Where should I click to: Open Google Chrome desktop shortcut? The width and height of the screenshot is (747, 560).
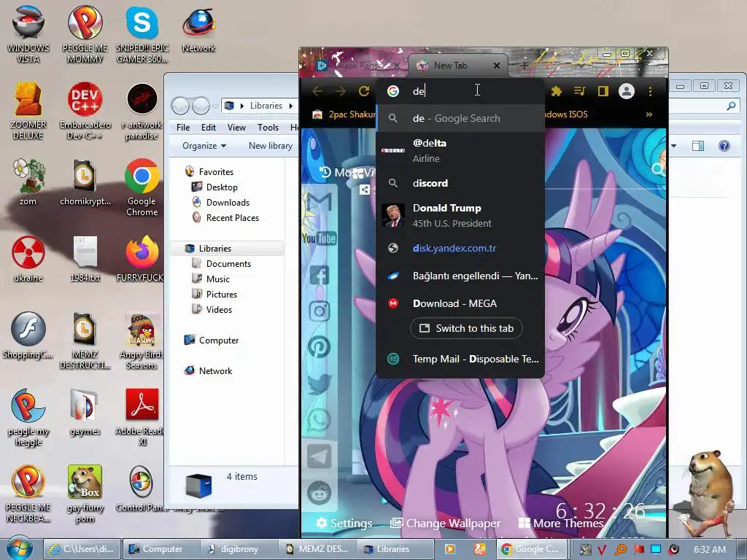[142, 187]
